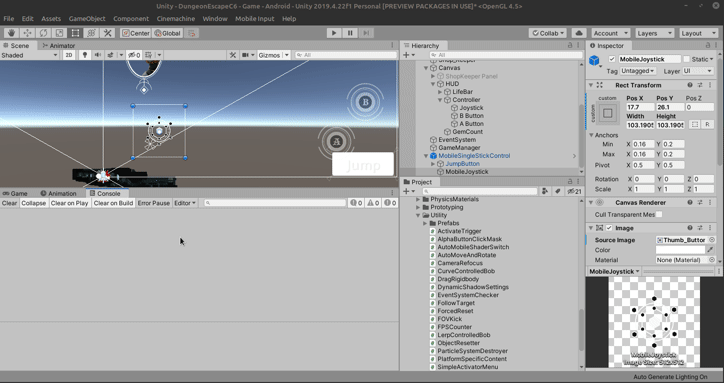This screenshot has width=724, height=383.
Task: Click the Pause button
Action: pyautogui.click(x=350, y=33)
